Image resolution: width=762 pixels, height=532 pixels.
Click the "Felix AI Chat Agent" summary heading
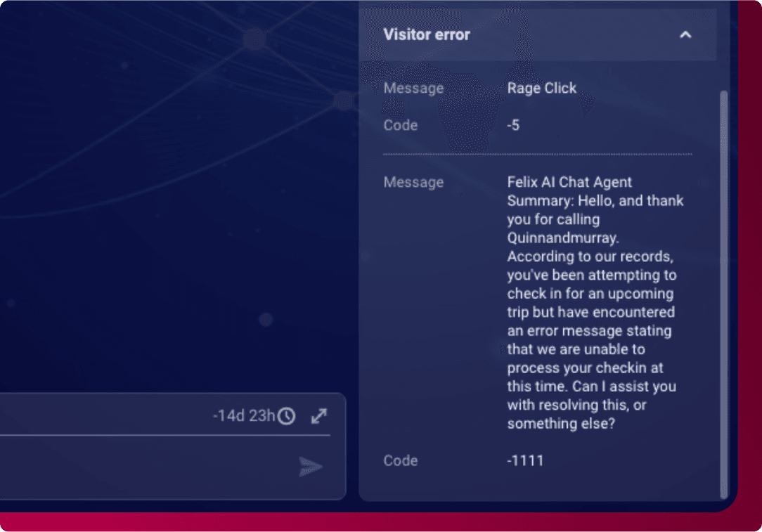[569, 182]
